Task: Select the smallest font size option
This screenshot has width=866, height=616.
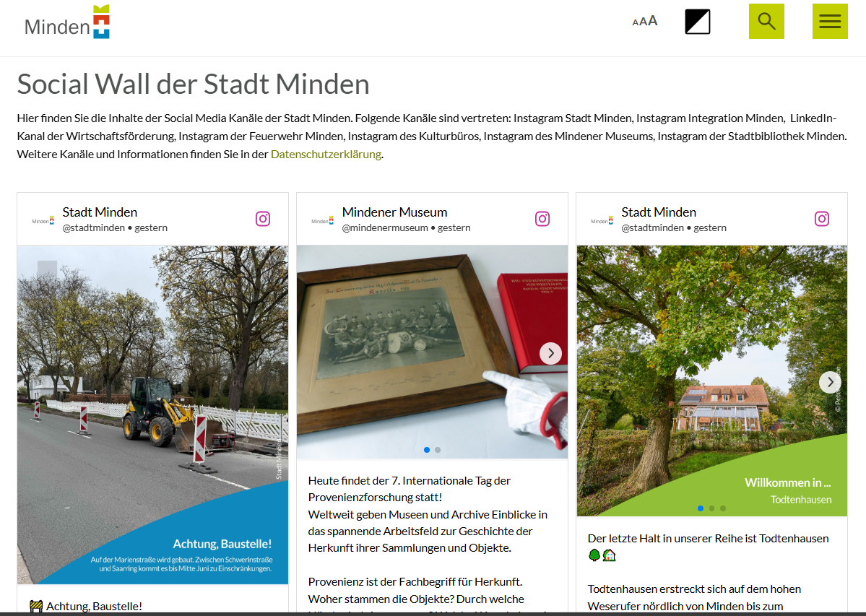Action: 634,22
